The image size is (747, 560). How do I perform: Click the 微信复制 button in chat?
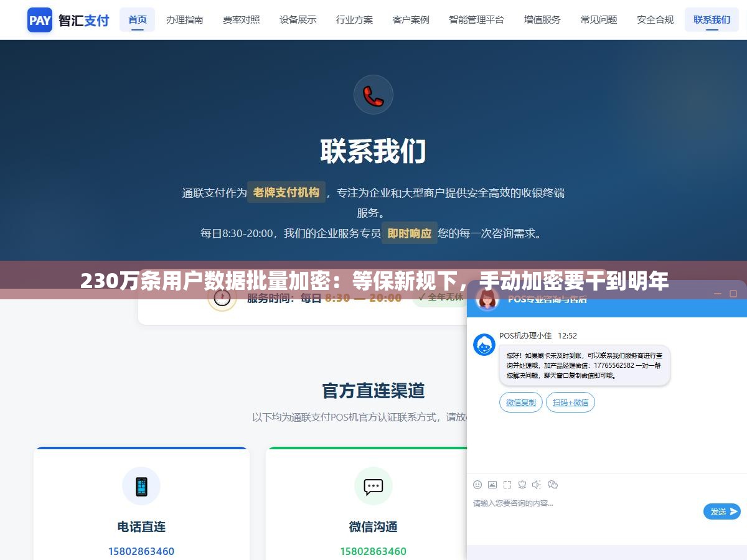click(521, 403)
